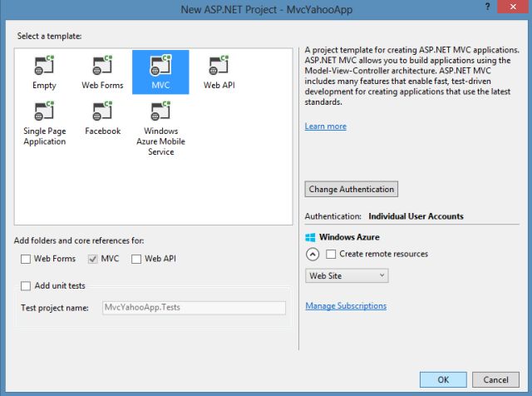Select Windows Azure Mobile Service template
532x396 pixels.
pyautogui.click(x=160, y=112)
